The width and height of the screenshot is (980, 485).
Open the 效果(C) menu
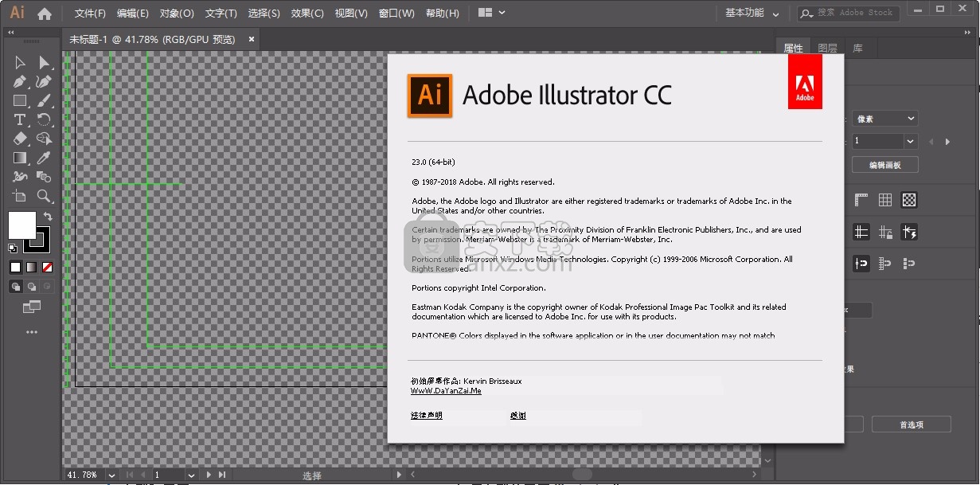pyautogui.click(x=307, y=14)
